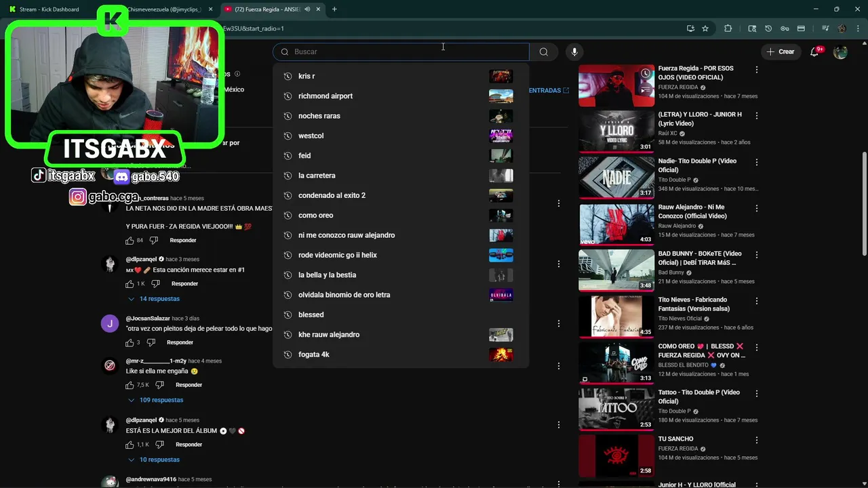Open options for POR ESOS OJOS video

[x=757, y=70]
